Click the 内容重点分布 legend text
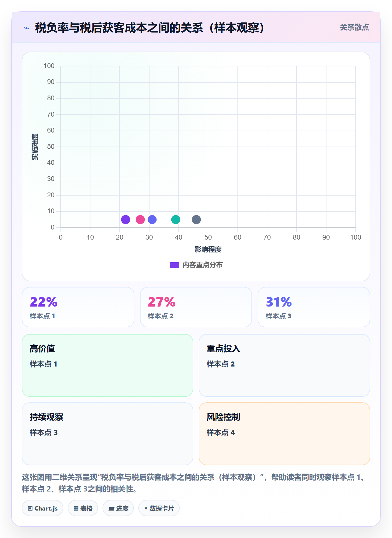 coord(202,265)
